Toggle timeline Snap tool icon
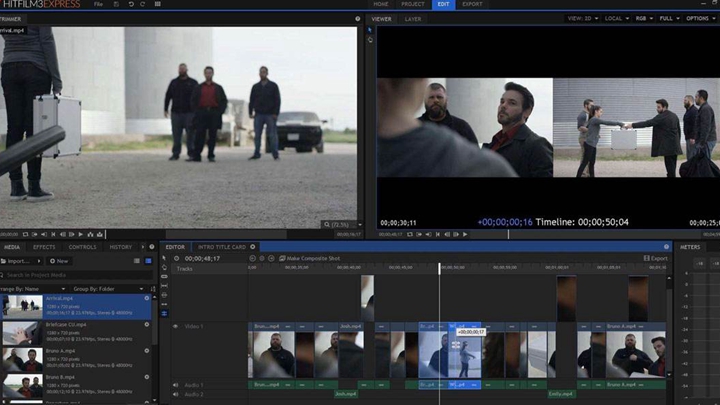Image resolution: width=720 pixels, height=405 pixels. (164, 314)
